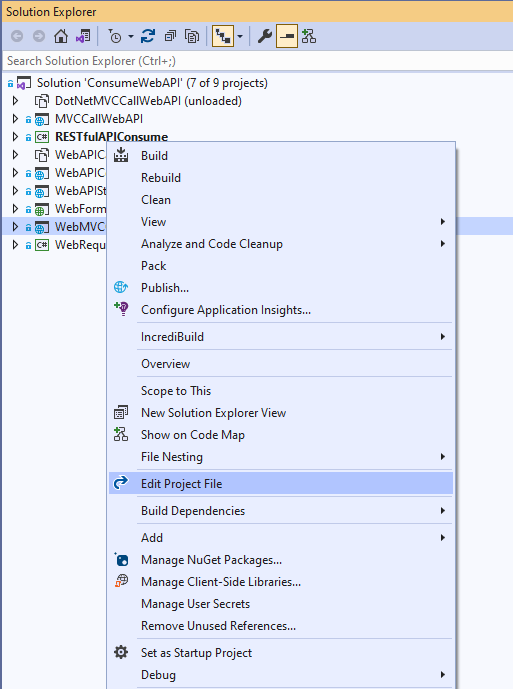The image size is (513, 689).
Task: Open the dropdown arrow beside Track Active Item
Action: click(x=240, y=36)
